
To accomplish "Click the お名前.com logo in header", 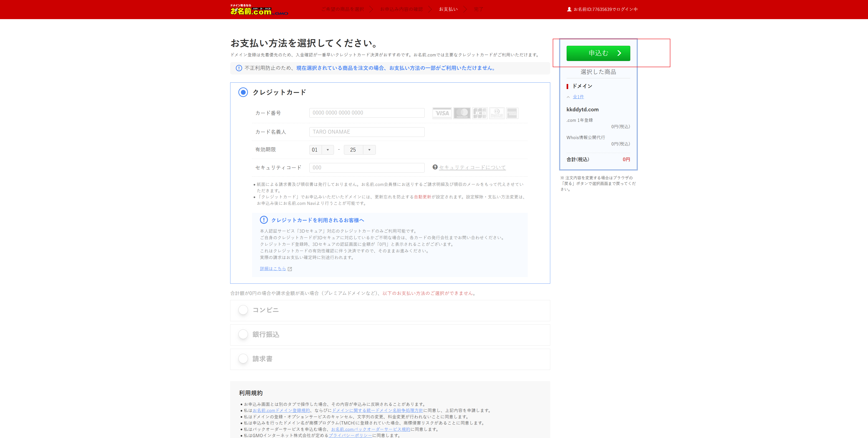I will click(259, 10).
